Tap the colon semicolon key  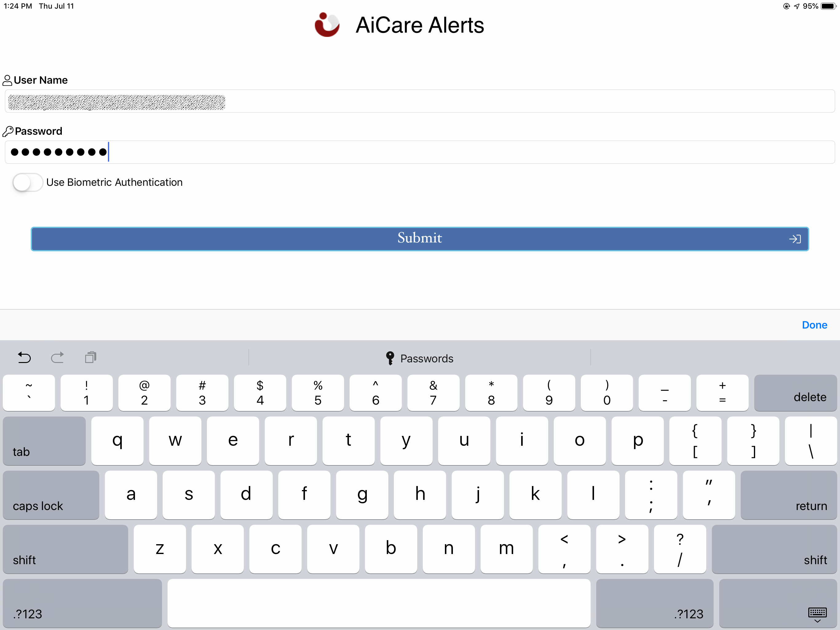651,495
